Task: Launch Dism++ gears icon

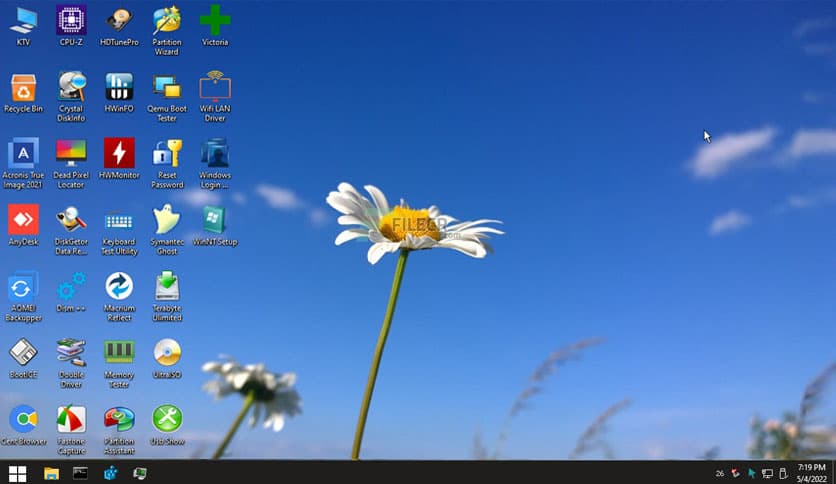Action: click(x=71, y=292)
